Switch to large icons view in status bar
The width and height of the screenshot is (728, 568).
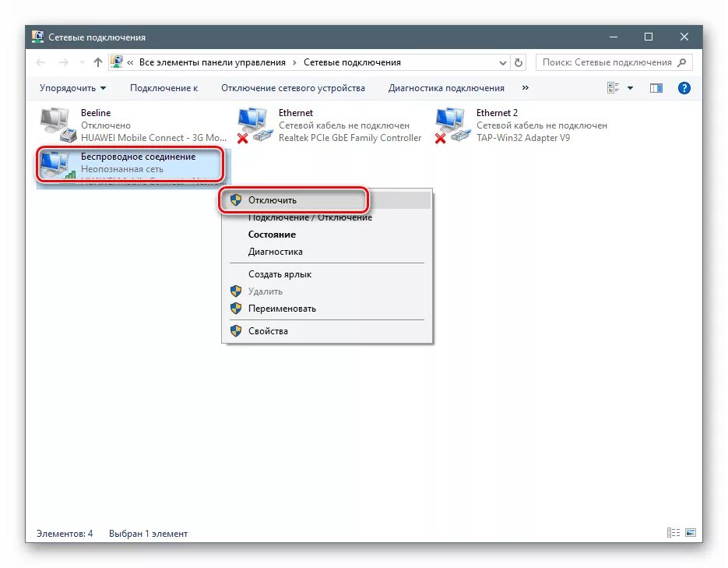pyautogui.click(x=691, y=533)
